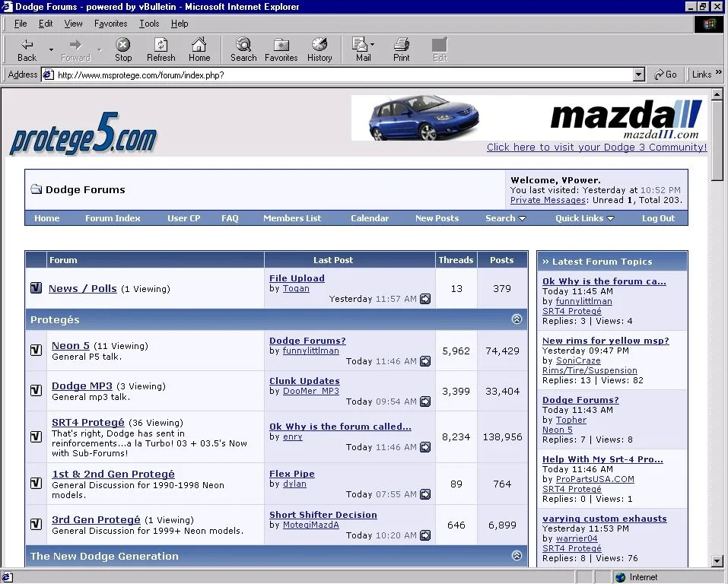
Task: Click the Stop toolbar icon
Action: [122, 49]
